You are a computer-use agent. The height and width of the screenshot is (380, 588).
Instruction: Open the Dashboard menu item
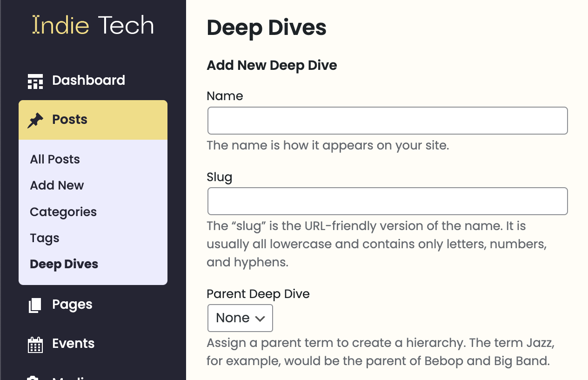(x=88, y=80)
